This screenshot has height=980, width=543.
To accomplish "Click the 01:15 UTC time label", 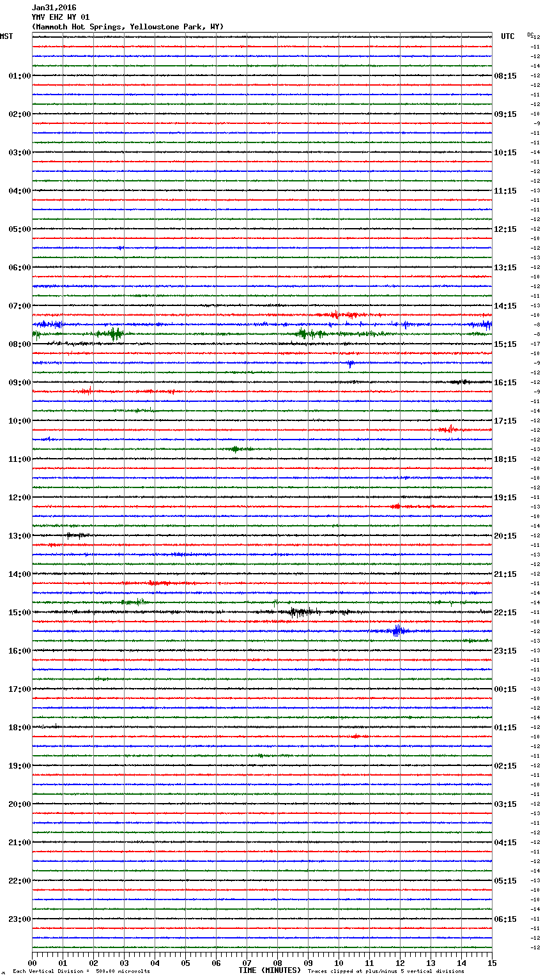I will (x=505, y=728).
